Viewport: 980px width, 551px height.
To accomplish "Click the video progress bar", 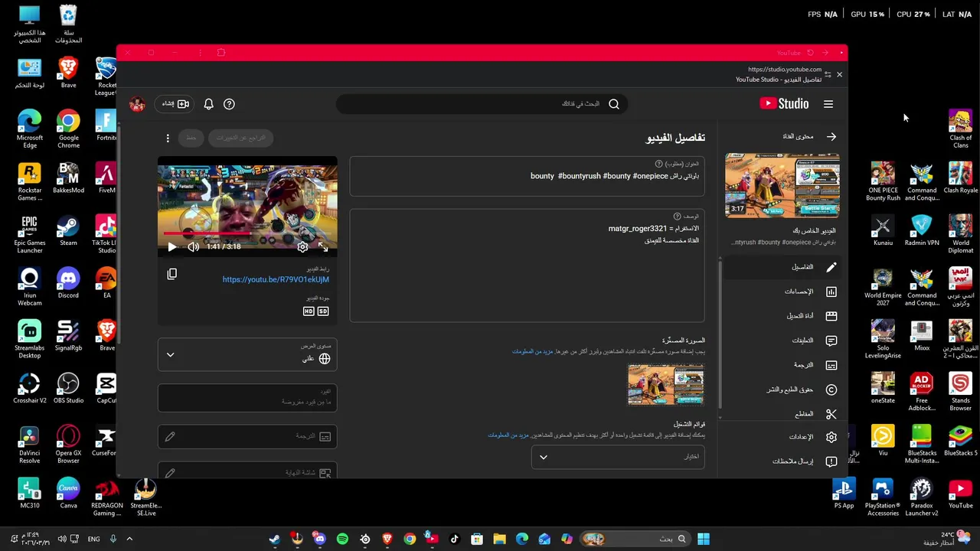I will pyautogui.click(x=247, y=233).
